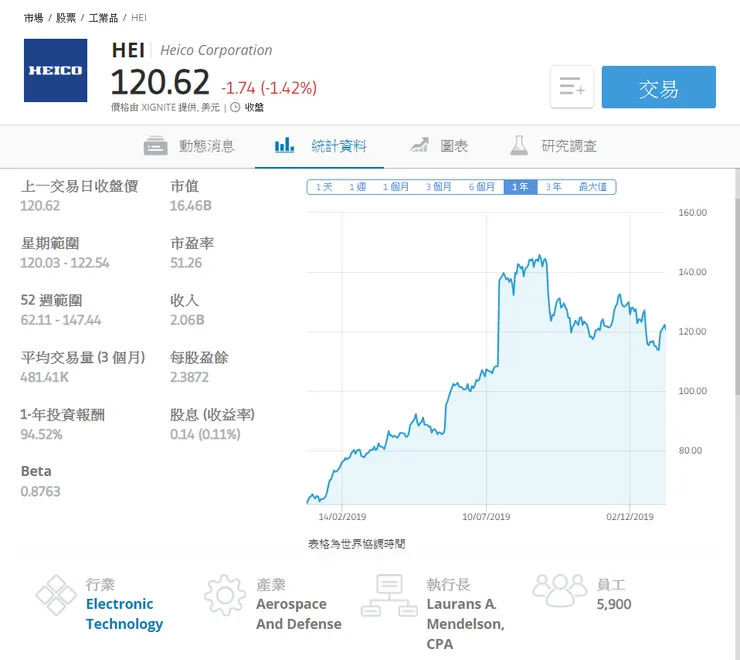Click the 1-year return 94.52%

tap(42, 434)
